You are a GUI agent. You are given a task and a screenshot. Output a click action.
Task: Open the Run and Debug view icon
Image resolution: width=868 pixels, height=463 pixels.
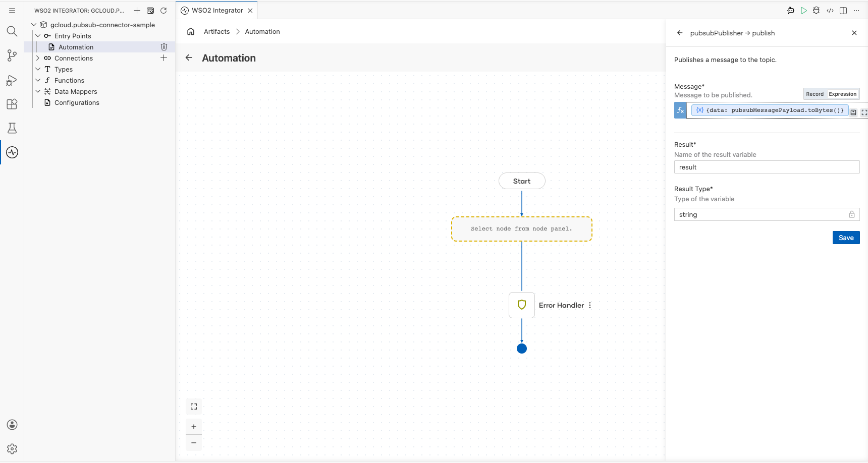tap(12, 80)
